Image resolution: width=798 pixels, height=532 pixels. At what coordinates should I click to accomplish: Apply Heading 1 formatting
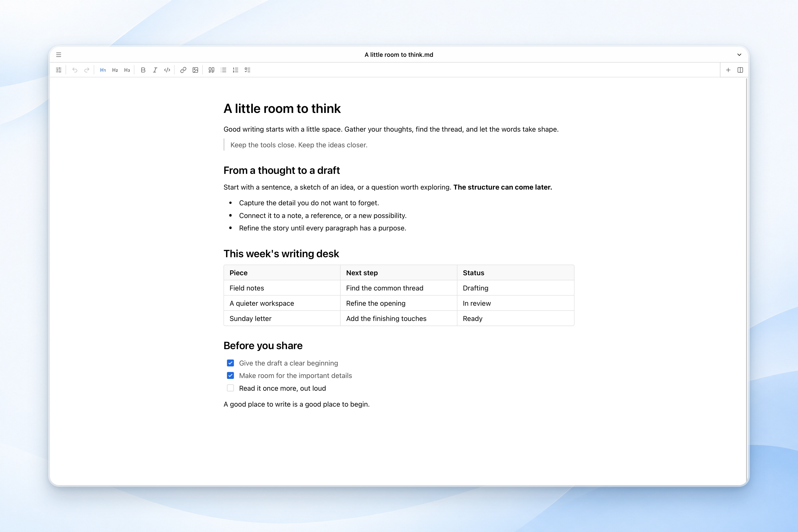[103, 70]
